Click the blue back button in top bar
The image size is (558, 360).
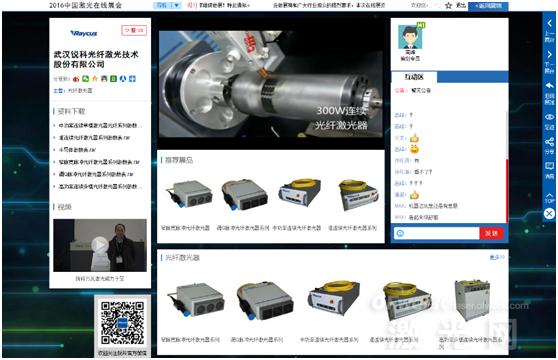[488, 6]
